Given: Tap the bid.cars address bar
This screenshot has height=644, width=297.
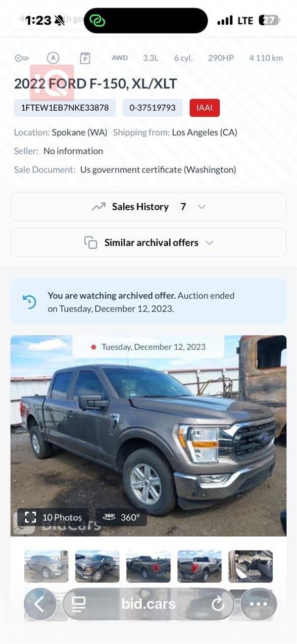Looking at the screenshot, I should tap(148, 603).
